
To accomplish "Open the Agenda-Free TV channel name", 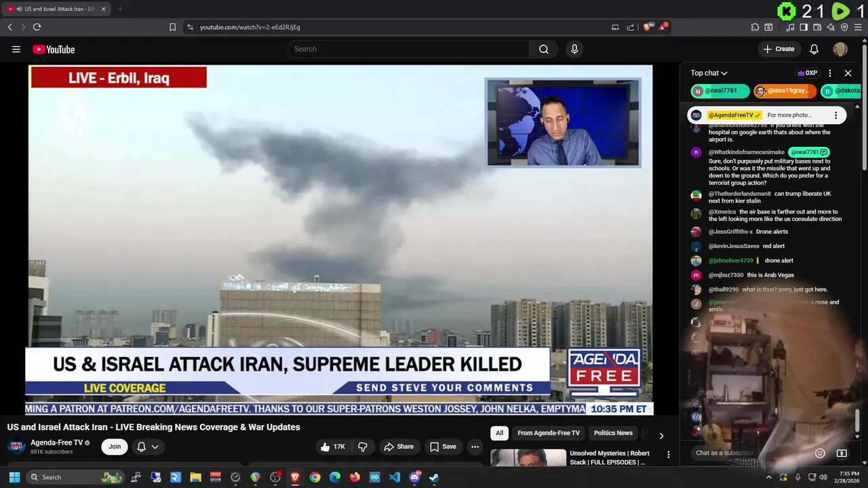I will tap(56, 443).
